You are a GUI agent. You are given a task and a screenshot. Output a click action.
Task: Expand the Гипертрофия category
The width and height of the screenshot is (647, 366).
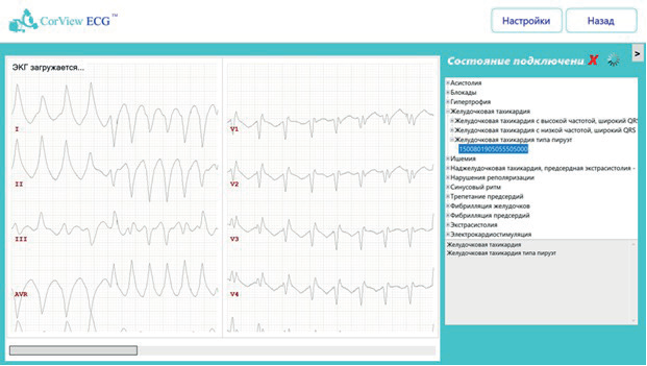click(x=448, y=102)
